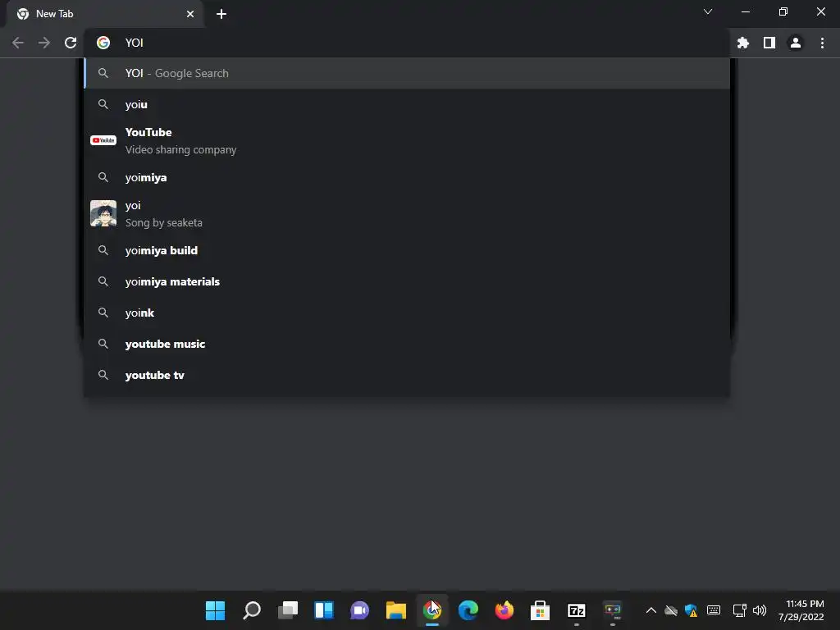840x630 pixels.
Task: Click the Google icon in address bar
Action: (x=103, y=43)
